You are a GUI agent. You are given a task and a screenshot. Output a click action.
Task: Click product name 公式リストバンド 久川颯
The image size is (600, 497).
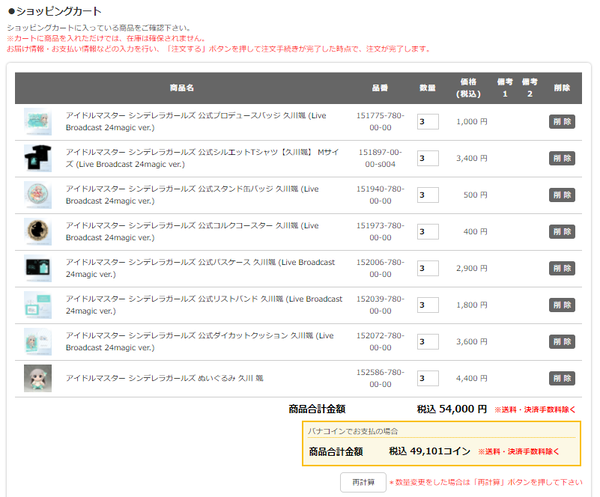click(x=204, y=305)
